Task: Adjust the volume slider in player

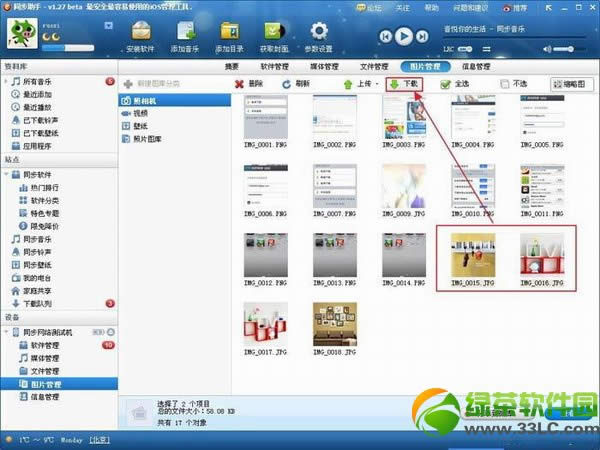Action: pyautogui.click(x=569, y=49)
